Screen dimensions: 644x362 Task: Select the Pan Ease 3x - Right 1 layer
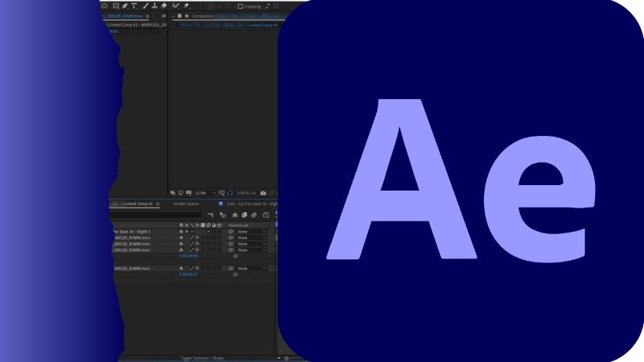[x=131, y=232]
